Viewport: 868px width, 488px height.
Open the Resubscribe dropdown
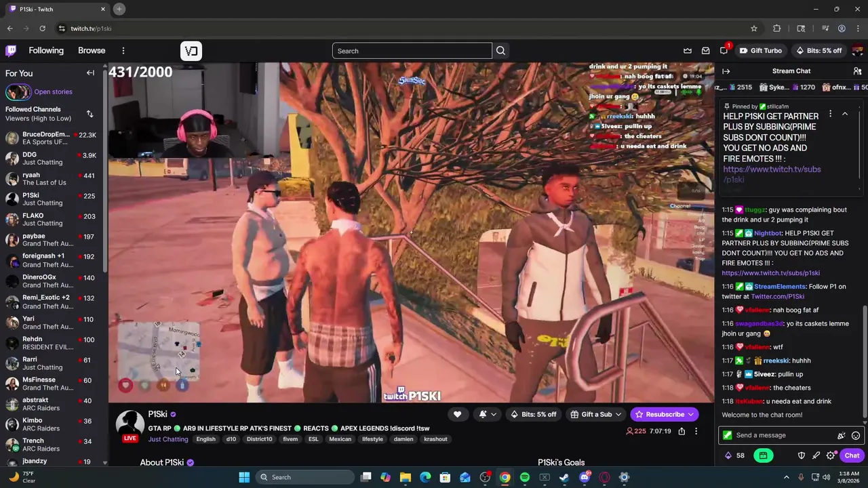[665, 414]
